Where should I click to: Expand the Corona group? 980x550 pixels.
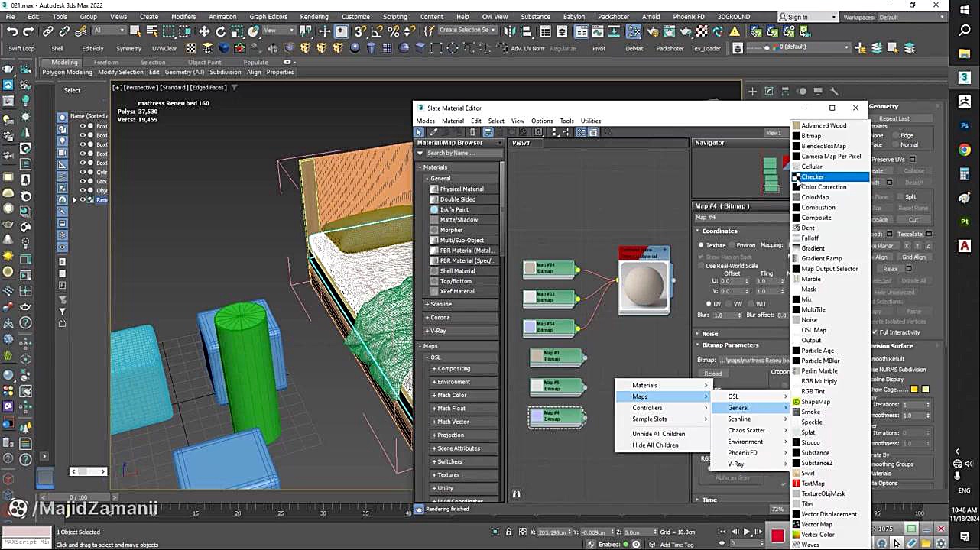pos(427,318)
